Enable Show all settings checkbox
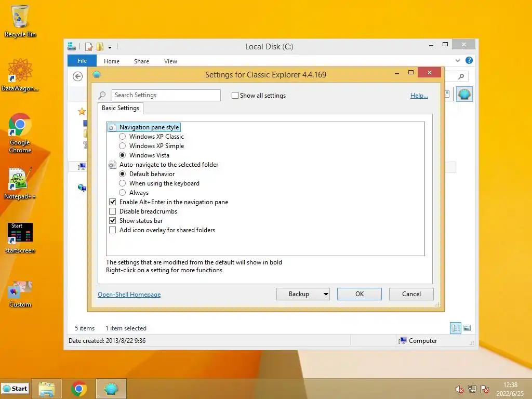This screenshot has width=532, height=399. 235,96
